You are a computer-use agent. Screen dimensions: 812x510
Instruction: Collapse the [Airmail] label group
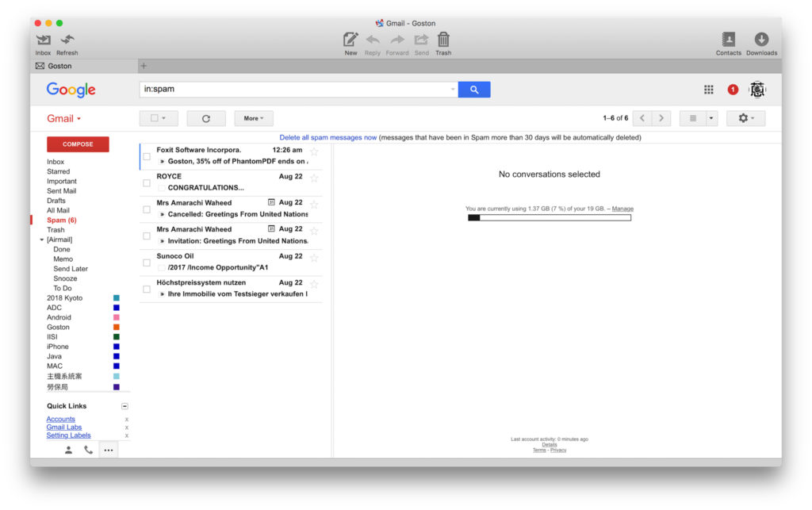[x=42, y=240]
